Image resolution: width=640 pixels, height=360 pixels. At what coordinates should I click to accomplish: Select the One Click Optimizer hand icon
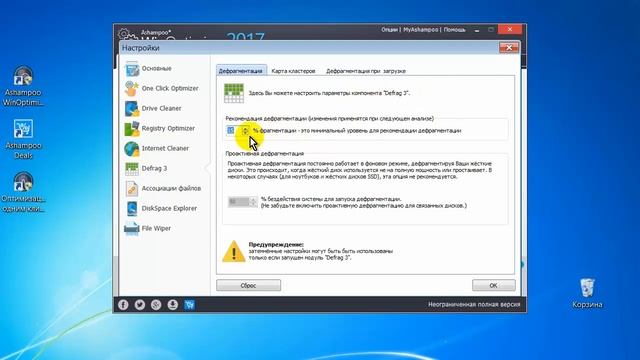click(x=132, y=89)
